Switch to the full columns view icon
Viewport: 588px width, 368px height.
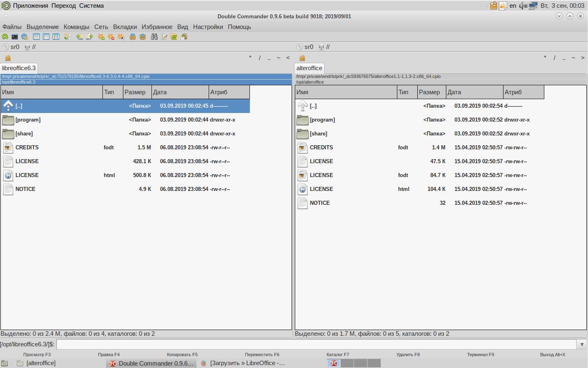click(x=46, y=37)
